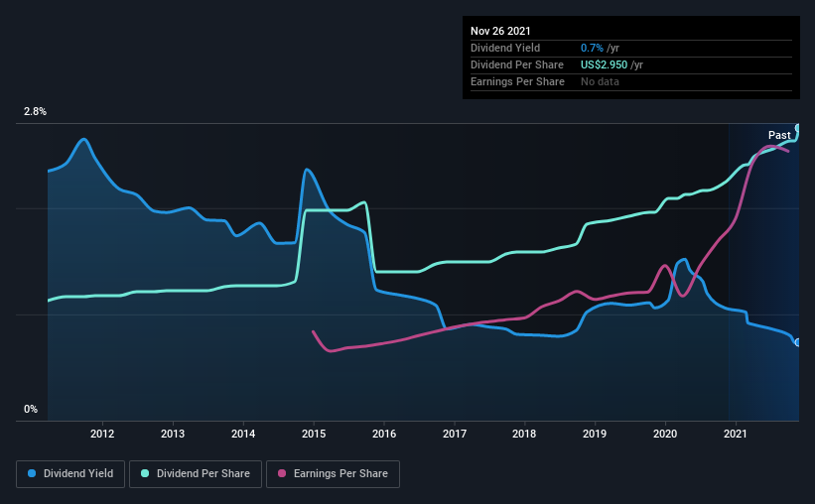Select the 2015 x-axis label
This screenshot has height=504, width=815.
pos(314,434)
